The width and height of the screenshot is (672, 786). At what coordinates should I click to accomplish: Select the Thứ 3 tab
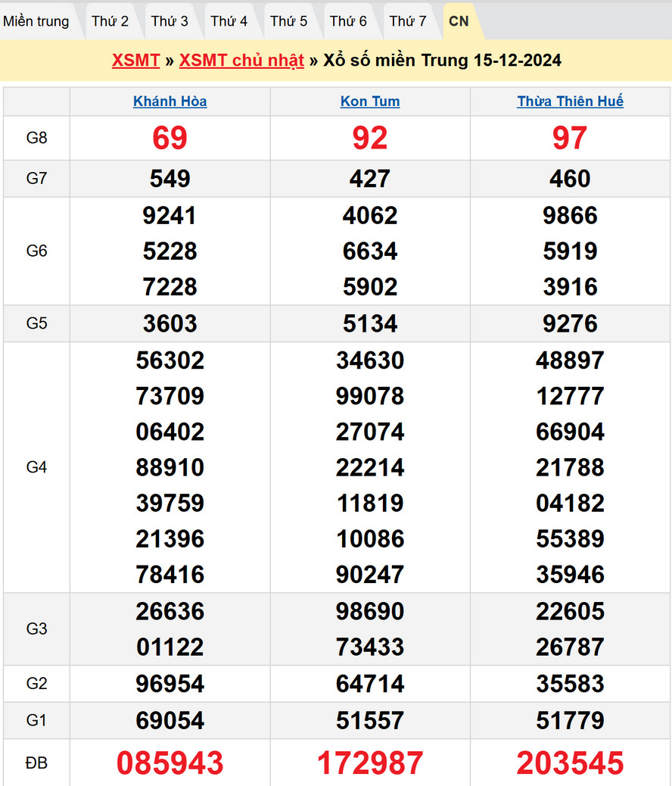170,21
